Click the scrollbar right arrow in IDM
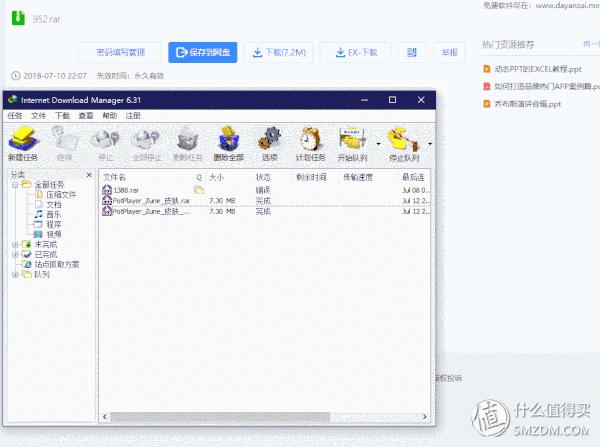 [424, 417]
